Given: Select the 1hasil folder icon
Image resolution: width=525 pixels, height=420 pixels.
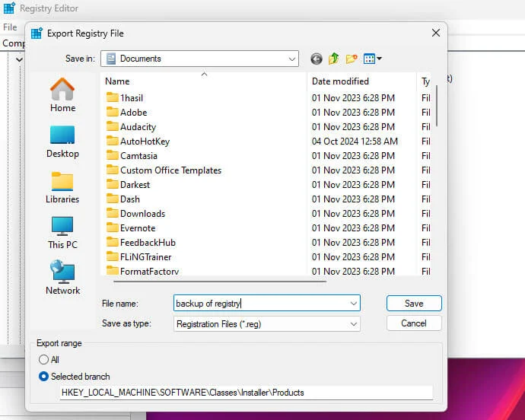Looking at the screenshot, I should 113,97.
